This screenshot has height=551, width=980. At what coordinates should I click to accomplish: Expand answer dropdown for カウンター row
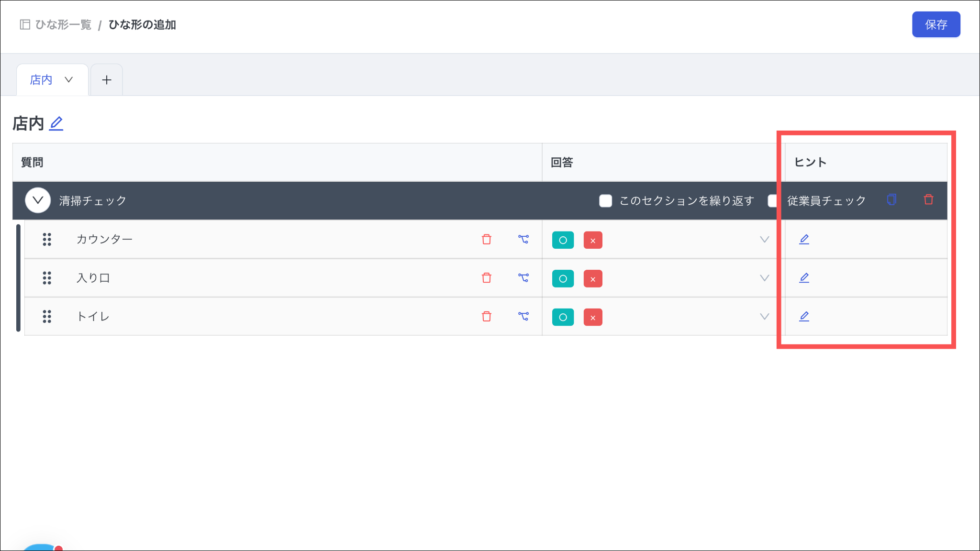click(764, 240)
